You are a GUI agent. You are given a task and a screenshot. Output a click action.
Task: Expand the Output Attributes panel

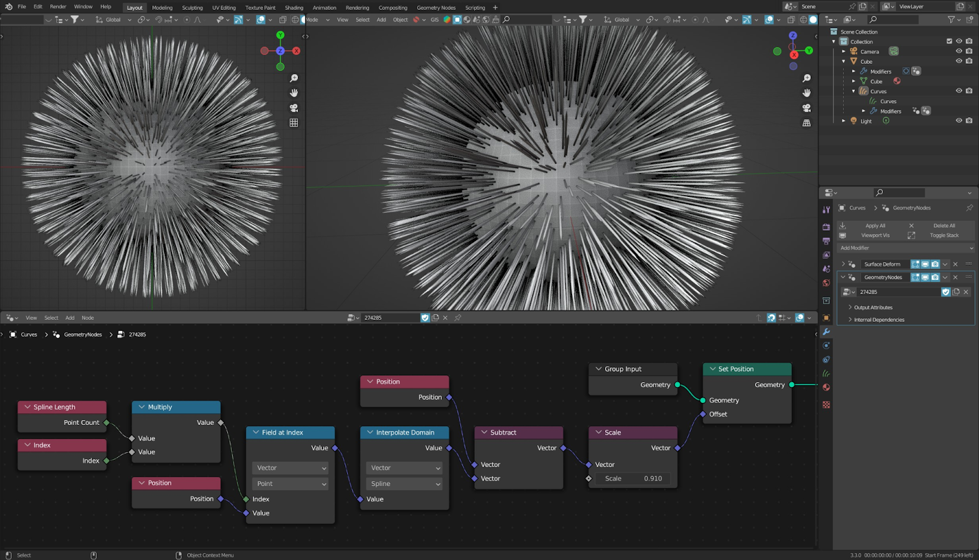[x=873, y=308]
